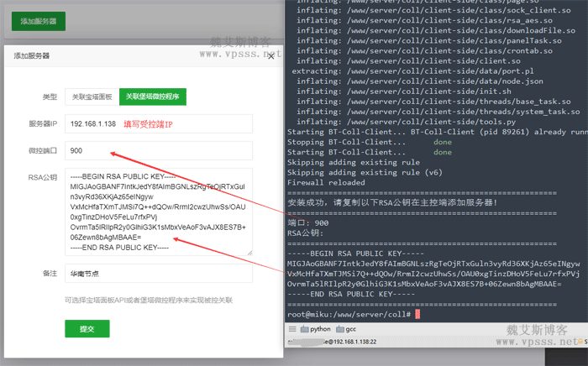This screenshot has width=588, height=366.
Task: Click inside the RSA公钥 text area
Action: point(158,213)
